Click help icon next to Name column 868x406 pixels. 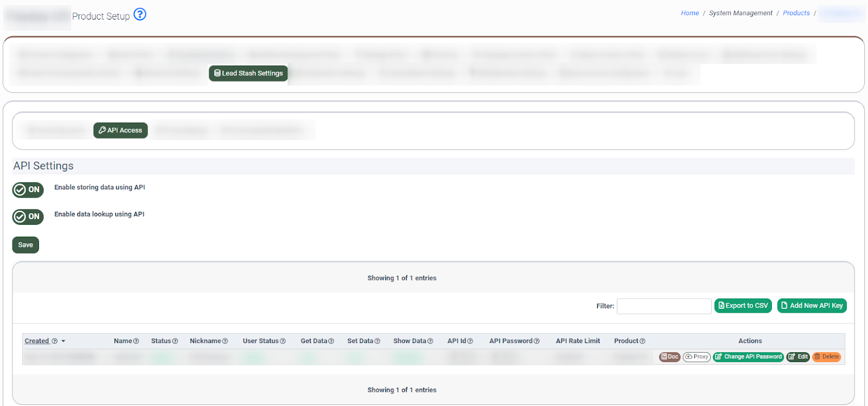point(136,341)
